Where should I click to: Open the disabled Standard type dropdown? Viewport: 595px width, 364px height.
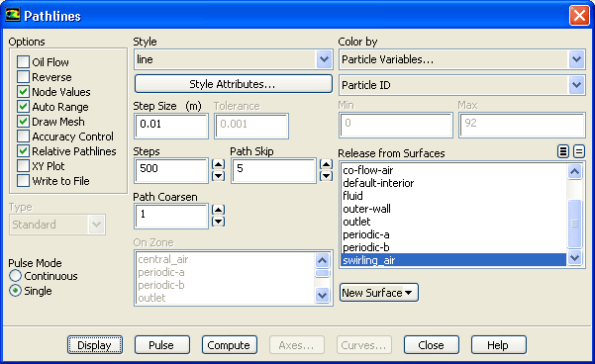pyautogui.click(x=57, y=225)
